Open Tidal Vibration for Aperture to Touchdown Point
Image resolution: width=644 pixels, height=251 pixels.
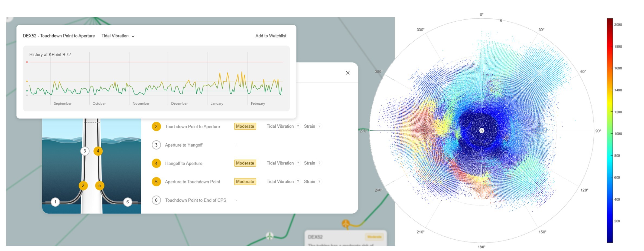[x=280, y=181]
